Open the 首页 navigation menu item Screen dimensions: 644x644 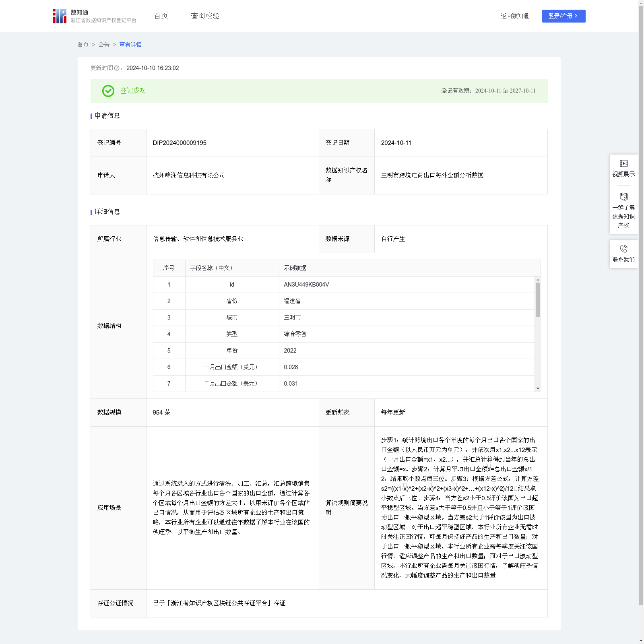(161, 16)
